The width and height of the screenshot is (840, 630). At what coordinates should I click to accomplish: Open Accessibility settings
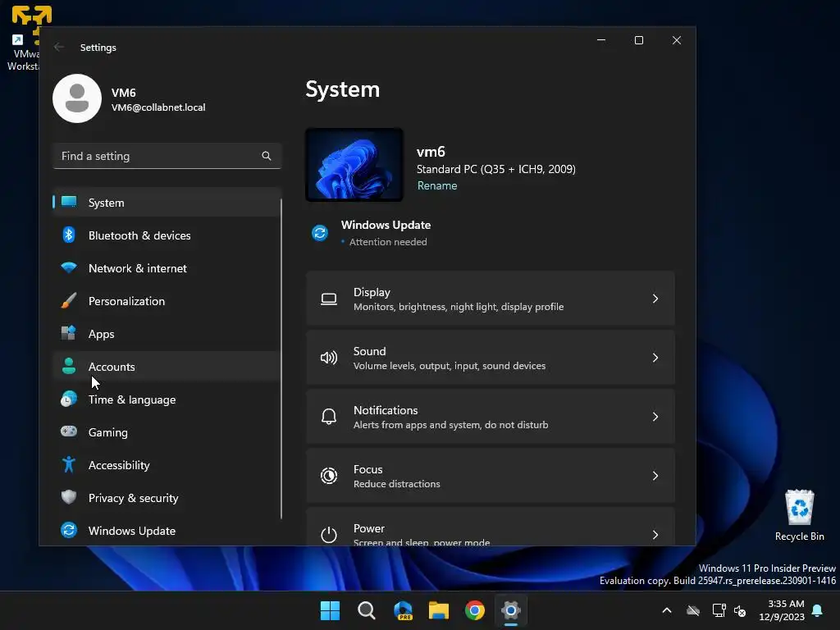tap(167, 465)
